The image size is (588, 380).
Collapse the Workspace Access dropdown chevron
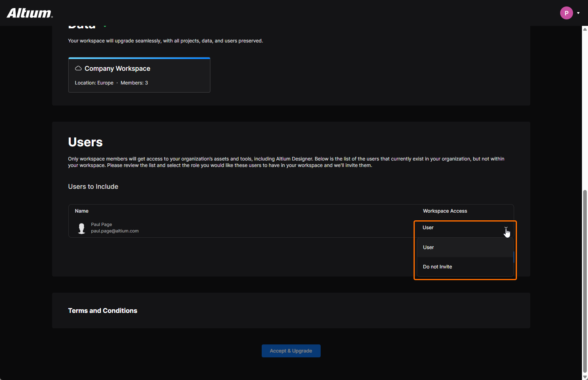pos(506,228)
